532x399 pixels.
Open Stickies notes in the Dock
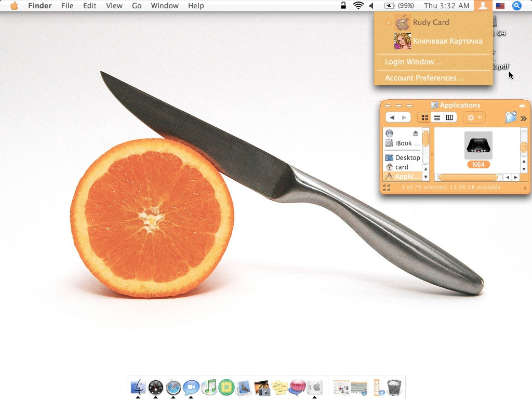click(279, 388)
